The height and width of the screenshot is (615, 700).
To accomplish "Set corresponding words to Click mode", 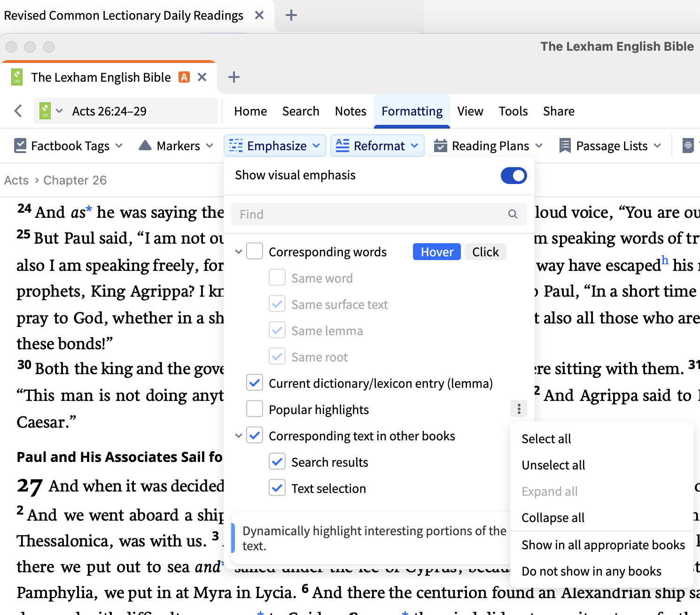I will [485, 252].
